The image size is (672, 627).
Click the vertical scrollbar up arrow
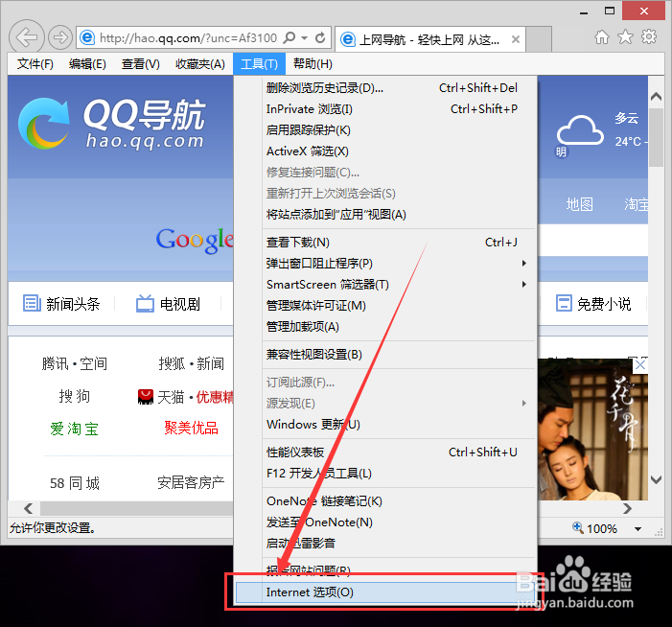(x=656, y=96)
